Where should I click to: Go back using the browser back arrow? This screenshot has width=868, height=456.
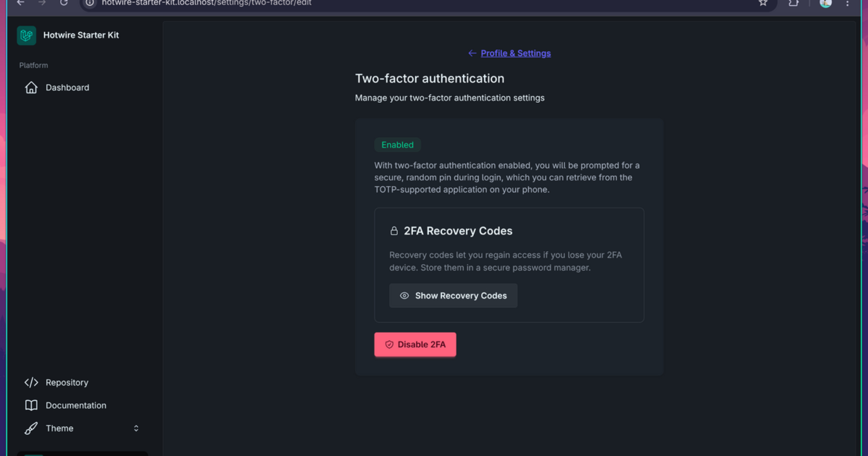[20, 3]
